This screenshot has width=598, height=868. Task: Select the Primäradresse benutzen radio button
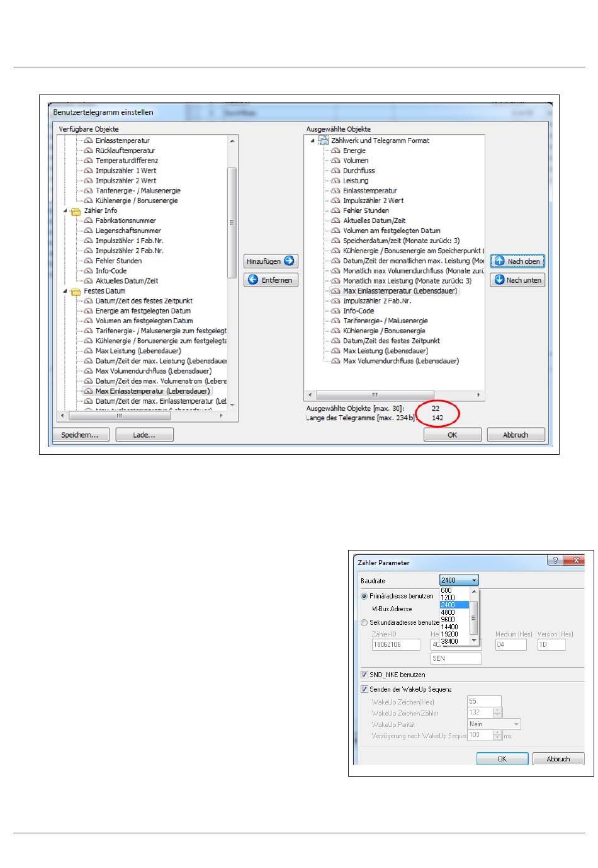[x=364, y=596]
